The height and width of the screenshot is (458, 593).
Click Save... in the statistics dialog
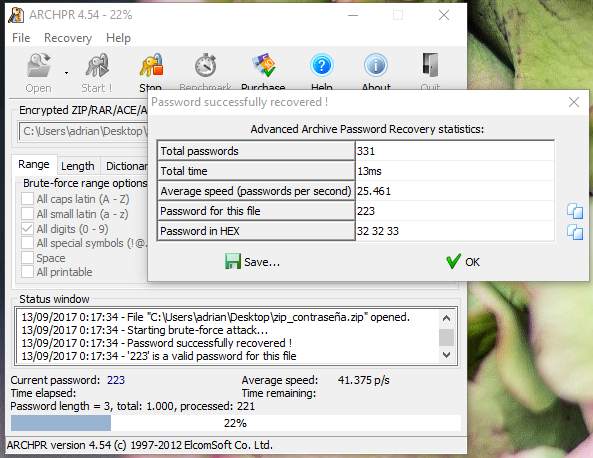252,262
